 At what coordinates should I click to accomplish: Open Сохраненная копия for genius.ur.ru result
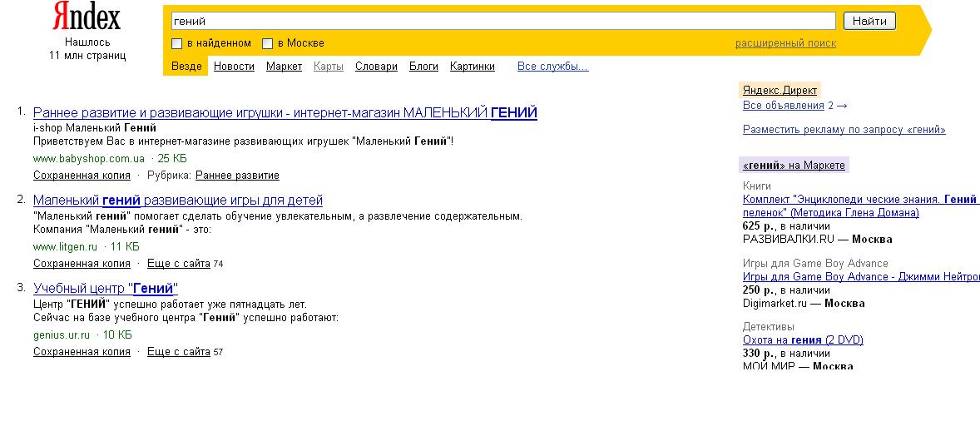[x=82, y=352]
